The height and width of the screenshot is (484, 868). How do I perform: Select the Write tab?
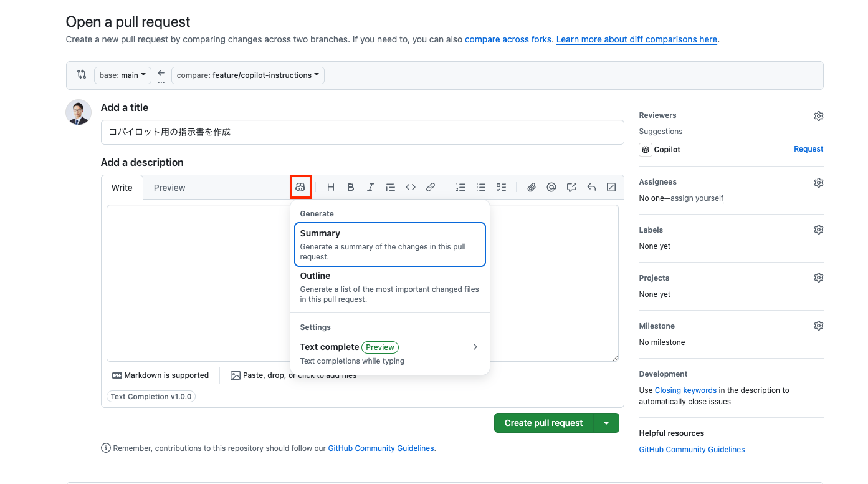(122, 188)
